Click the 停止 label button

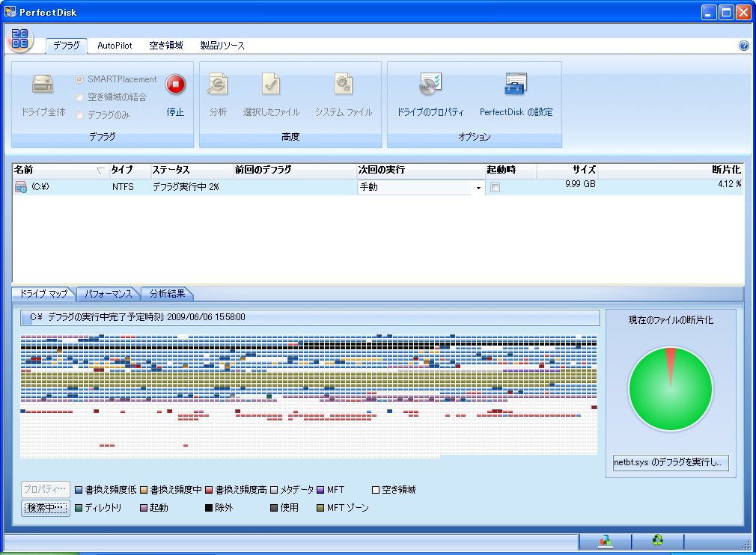tap(175, 112)
